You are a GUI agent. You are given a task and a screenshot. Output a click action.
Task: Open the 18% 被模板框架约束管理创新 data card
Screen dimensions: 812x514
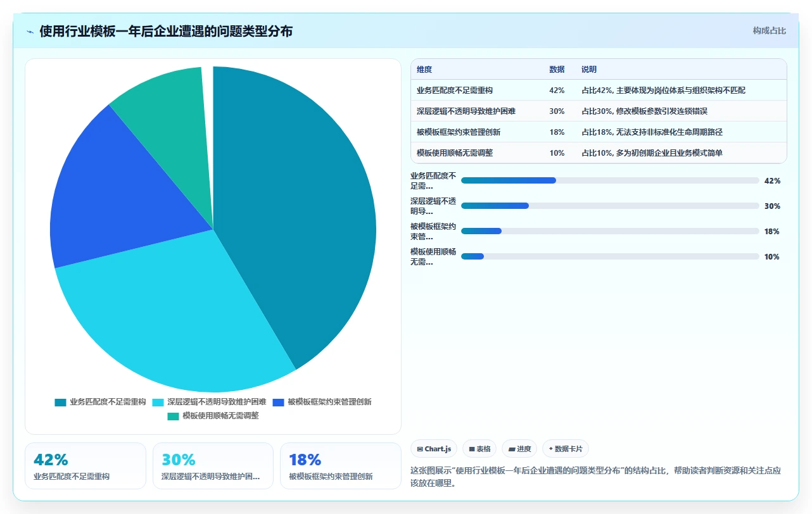pyautogui.click(x=341, y=466)
